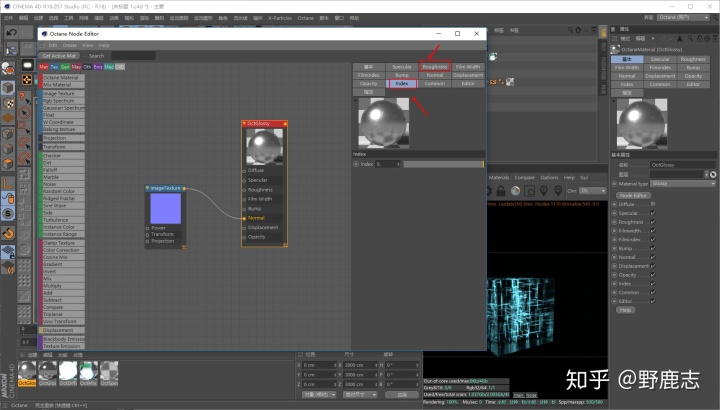Enable the circular S snap icon
The image size is (720, 410).
[8, 213]
